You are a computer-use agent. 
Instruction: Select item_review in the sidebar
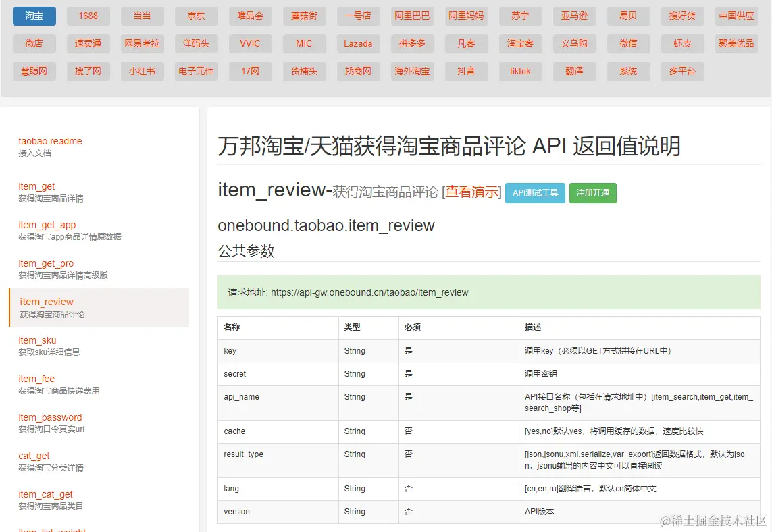99,308
